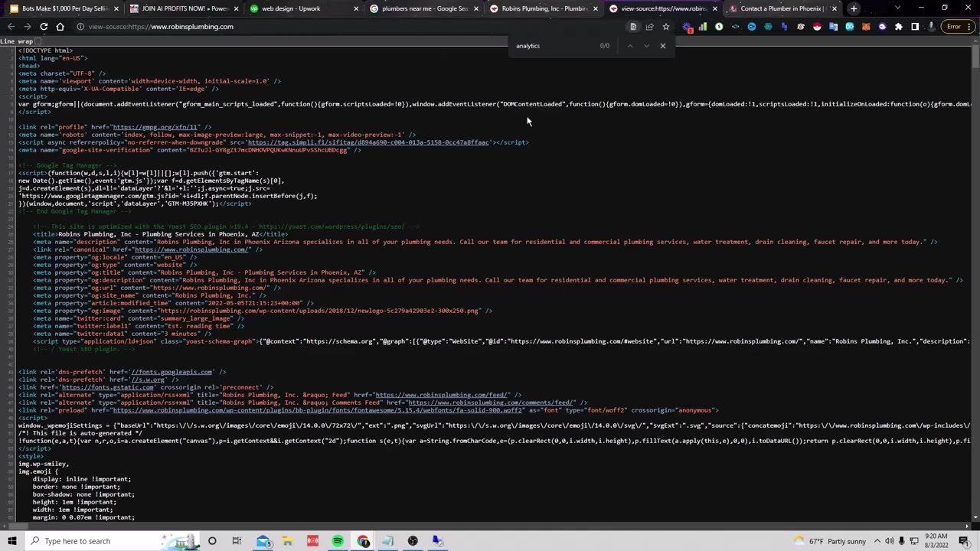Open the browser home page
Viewport: 980px width, 551px height.
(60, 27)
